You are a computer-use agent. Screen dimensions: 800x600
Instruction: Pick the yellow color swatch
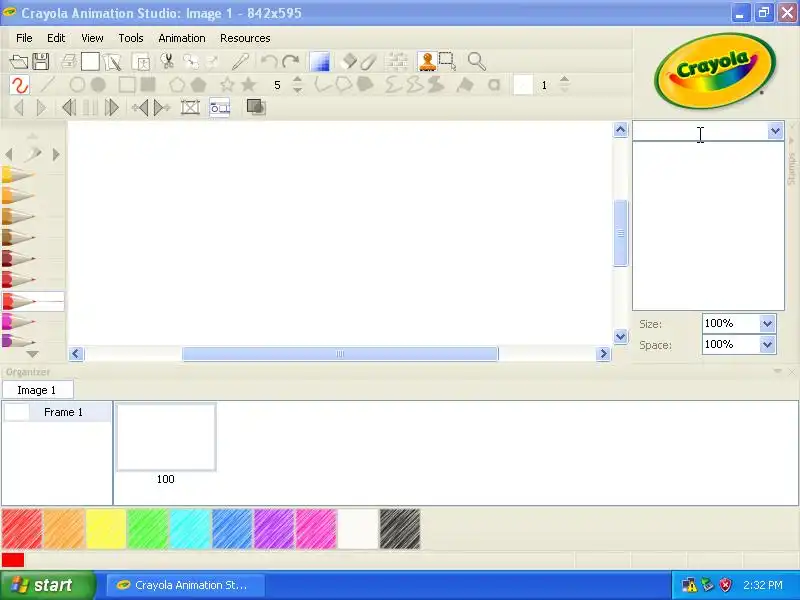pos(106,529)
